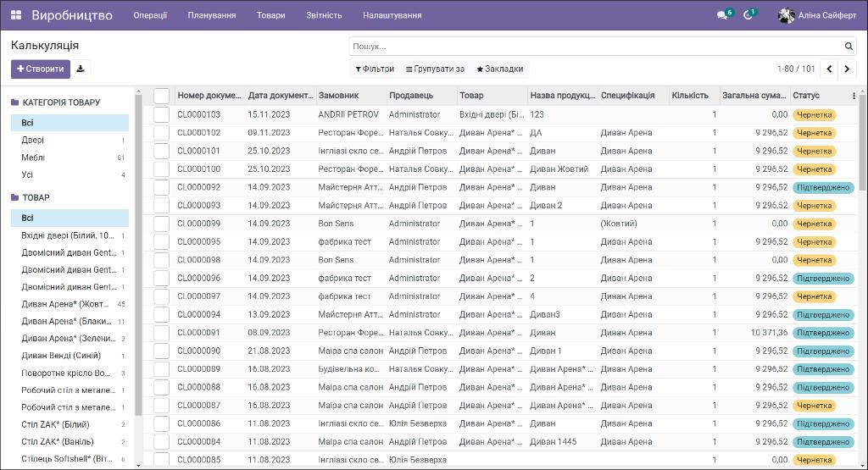
Task: Toggle the select-all header checkbox
Action: 162,96
